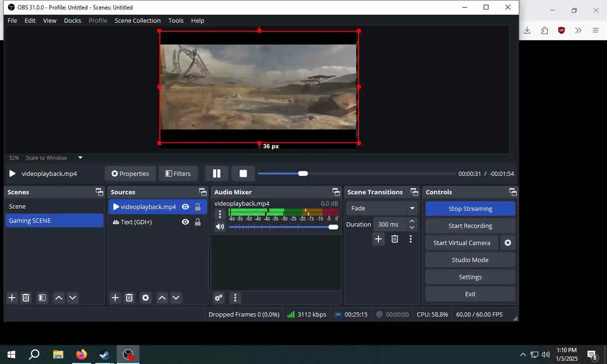Remove the selected scene with trash icon
The width and height of the screenshot is (607, 364).
tap(26, 298)
